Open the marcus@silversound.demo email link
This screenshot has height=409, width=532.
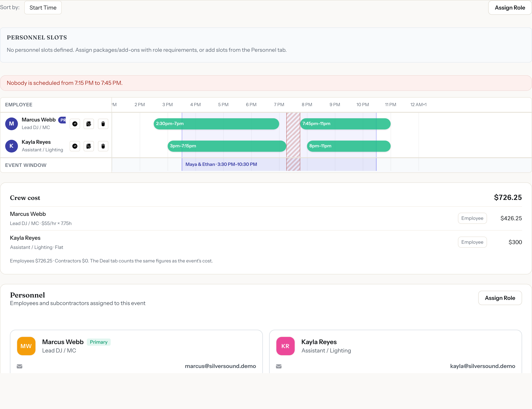click(x=220, y=366)
